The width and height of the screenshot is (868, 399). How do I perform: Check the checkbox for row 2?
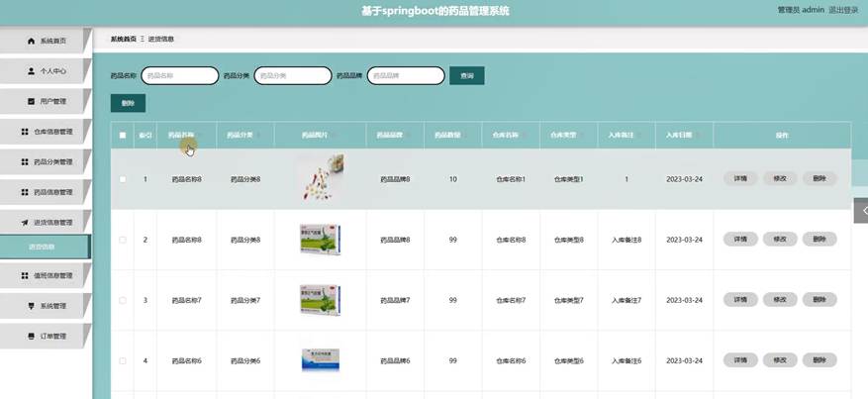tap(123, 240)
